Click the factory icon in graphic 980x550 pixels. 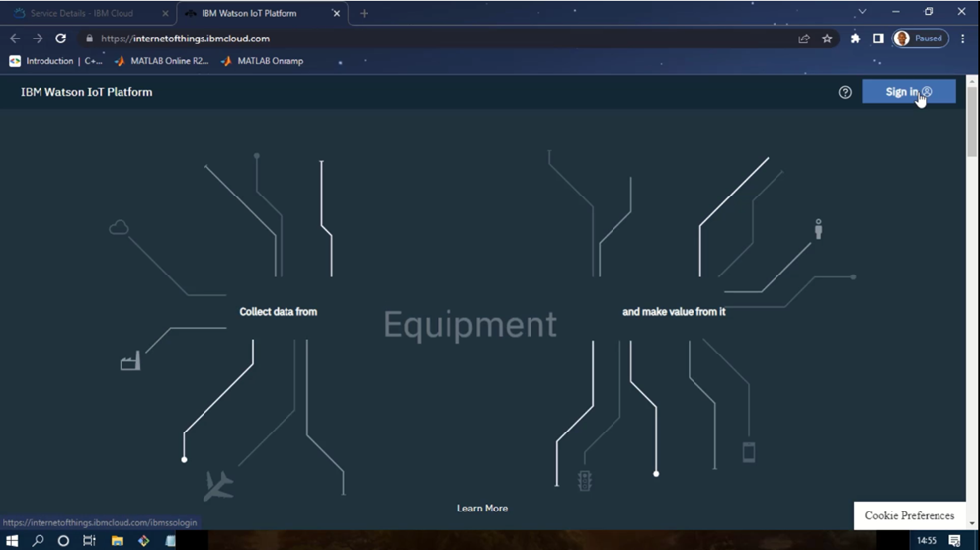click(x=130, y=361)
